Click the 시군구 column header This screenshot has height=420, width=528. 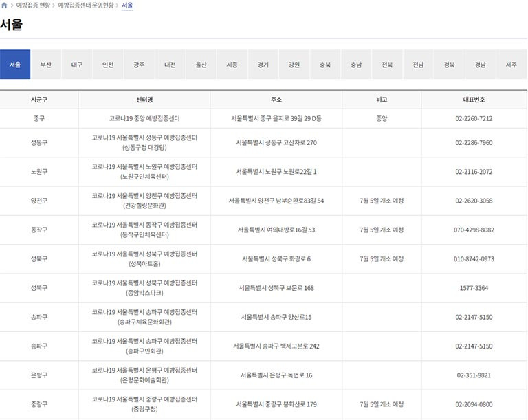39,100
